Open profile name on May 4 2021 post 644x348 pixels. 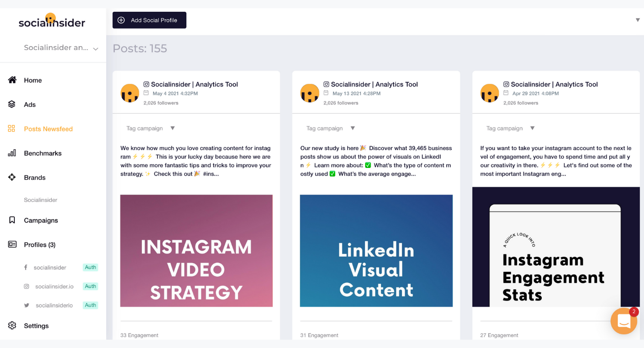click(195, 84)
